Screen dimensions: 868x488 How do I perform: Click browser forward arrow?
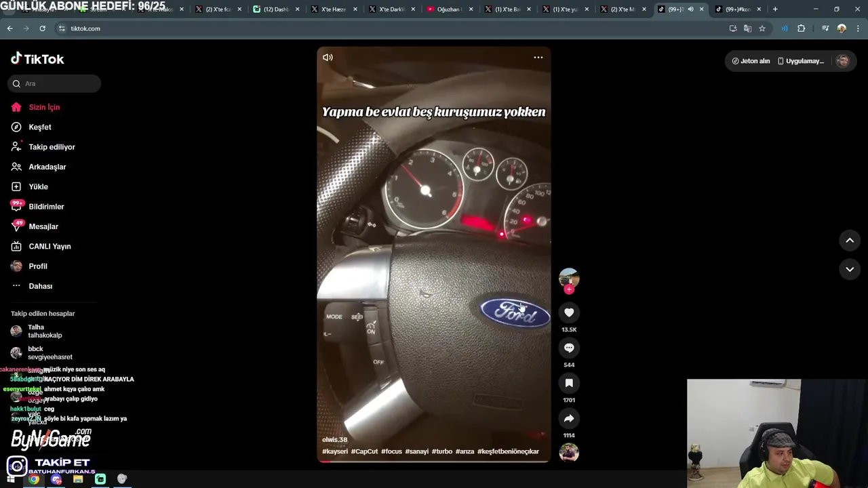26,28
